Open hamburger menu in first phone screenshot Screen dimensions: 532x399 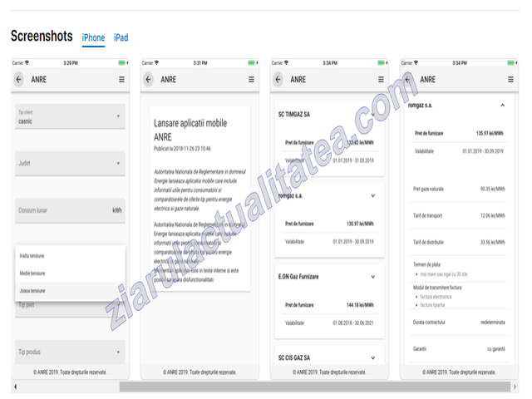tap(122, 80)
